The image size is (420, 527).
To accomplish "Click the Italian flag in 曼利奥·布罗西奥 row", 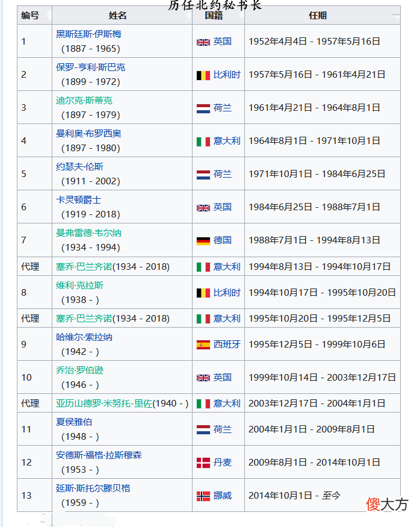I will coord(203,142).
